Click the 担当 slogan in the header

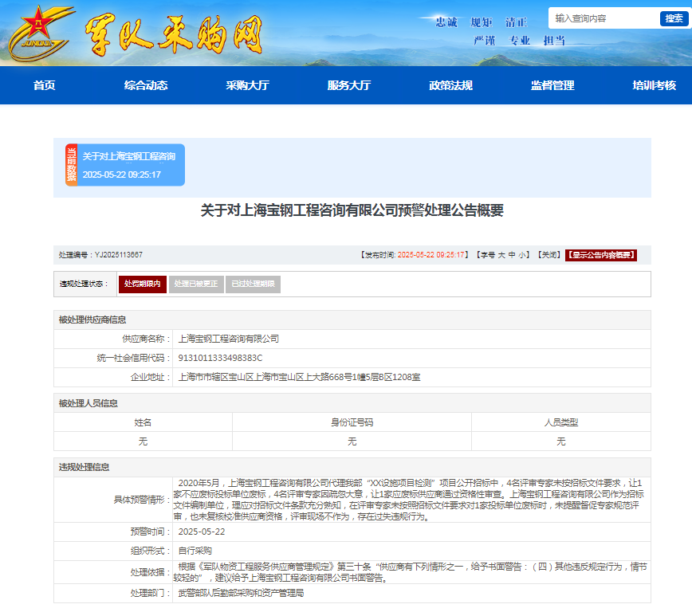tap(554, 41)
